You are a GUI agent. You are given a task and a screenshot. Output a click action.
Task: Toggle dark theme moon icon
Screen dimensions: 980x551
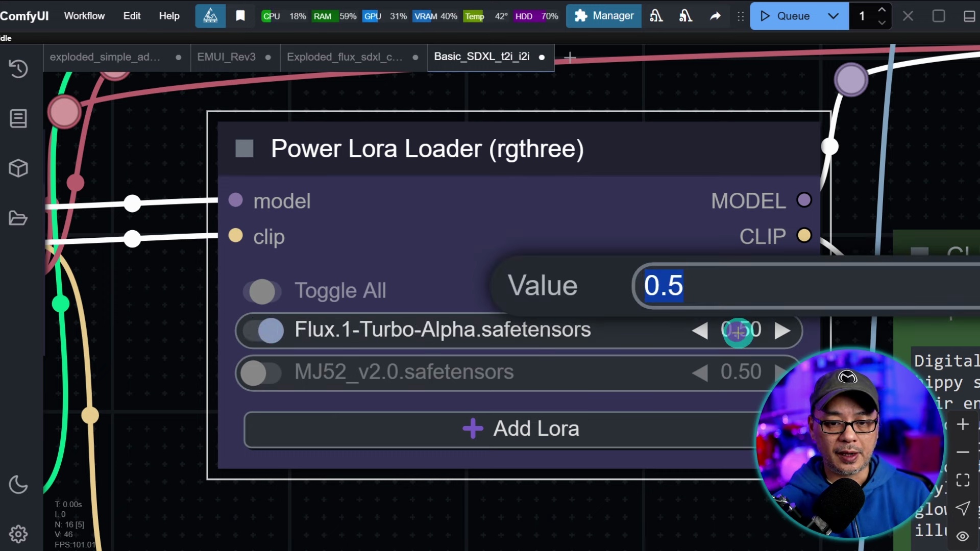18,484
